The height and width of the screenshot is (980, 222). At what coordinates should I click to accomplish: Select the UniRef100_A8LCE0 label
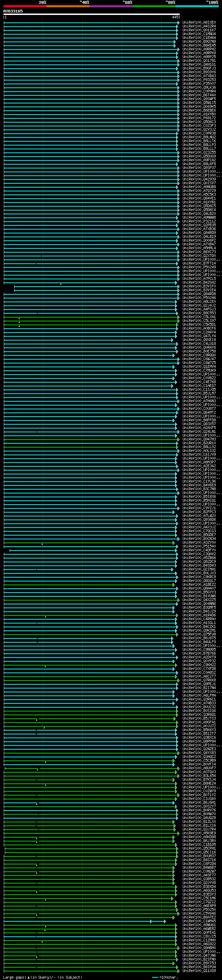[x=199, y=301]
